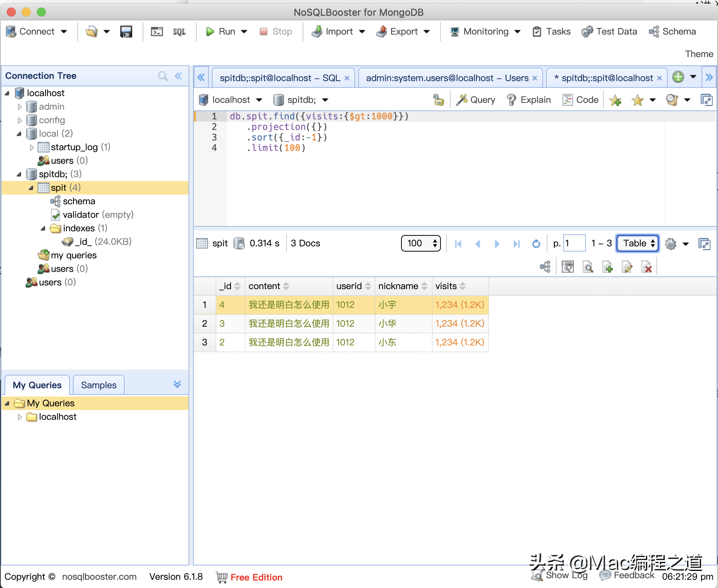Click the refresh results icon
The width and height of the screenshot is (718, 588).
536,244
